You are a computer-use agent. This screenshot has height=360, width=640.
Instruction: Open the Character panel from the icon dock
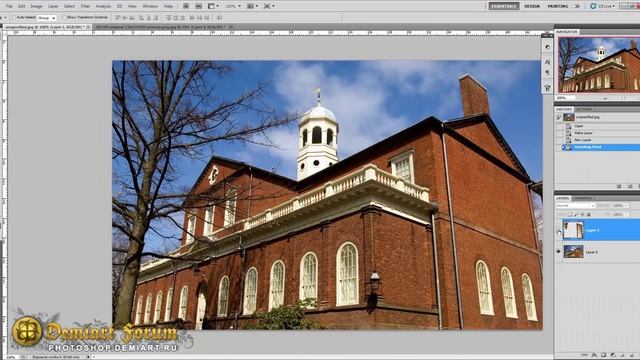[547, 62]
